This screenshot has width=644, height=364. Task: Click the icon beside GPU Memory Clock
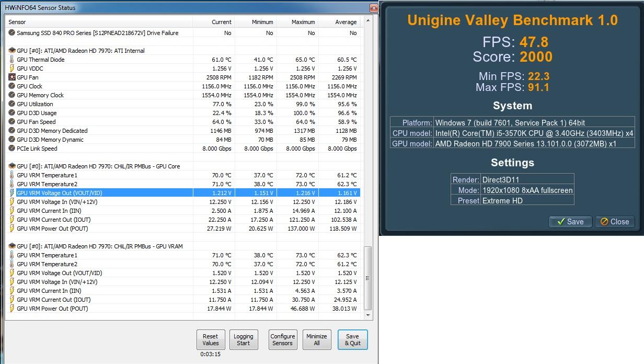(12, 95)
